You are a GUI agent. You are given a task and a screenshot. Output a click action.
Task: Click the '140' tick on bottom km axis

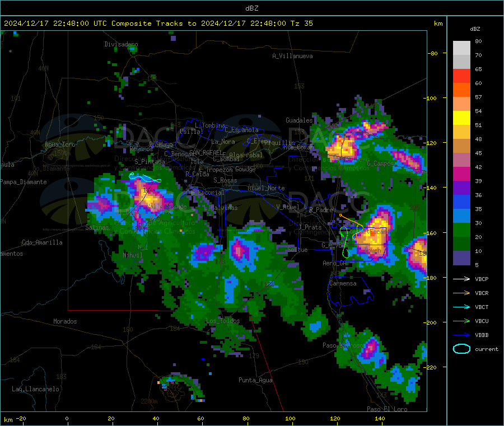point(380,418)
